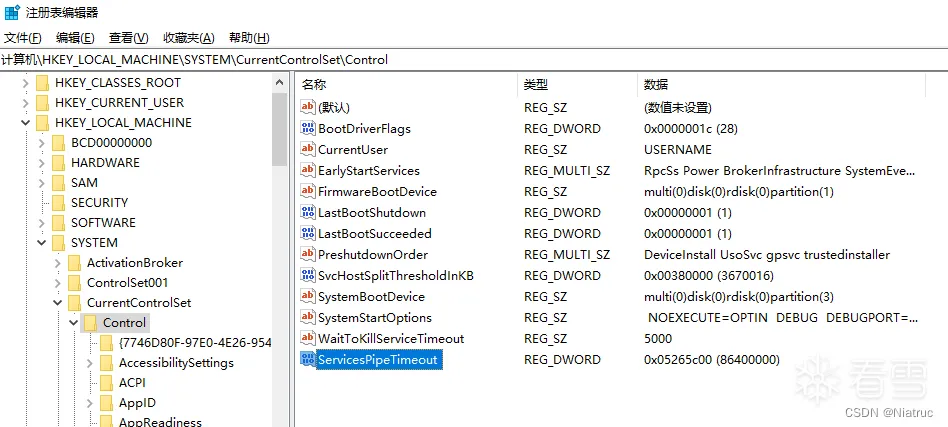The height and width of the screenshot is (427, 948).
Task: Expand the HARDWARE tree node
Action: point(41,163)
